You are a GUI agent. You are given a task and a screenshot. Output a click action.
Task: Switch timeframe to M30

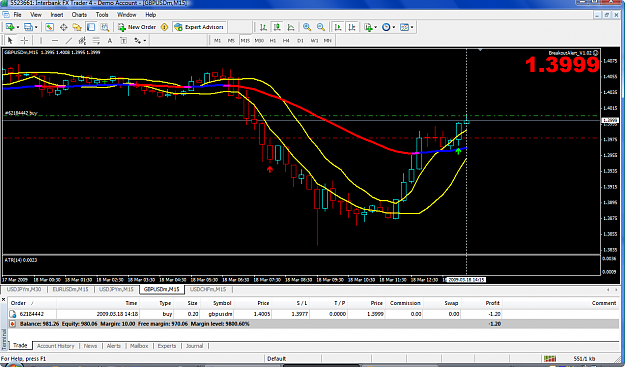[259, 41]
